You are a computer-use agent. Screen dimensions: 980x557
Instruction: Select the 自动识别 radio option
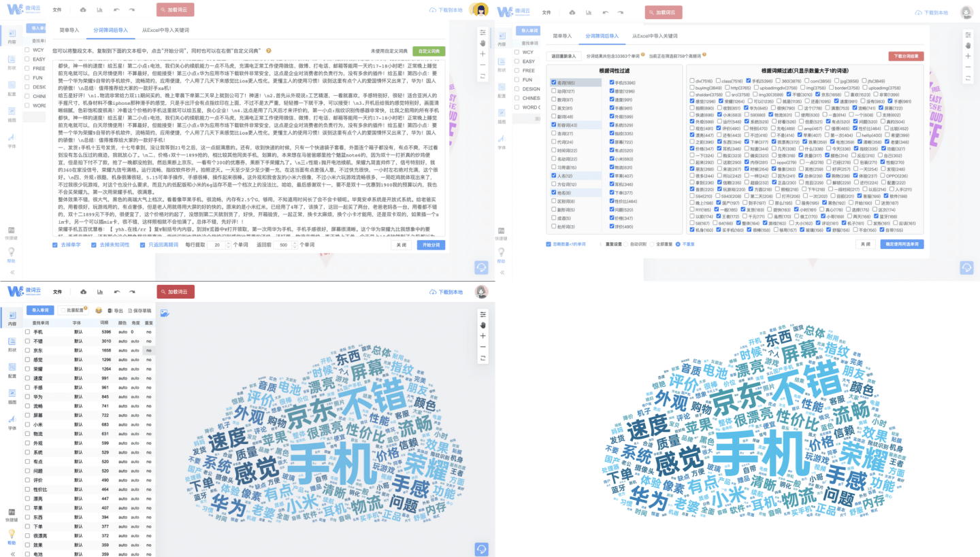[625, 243]
